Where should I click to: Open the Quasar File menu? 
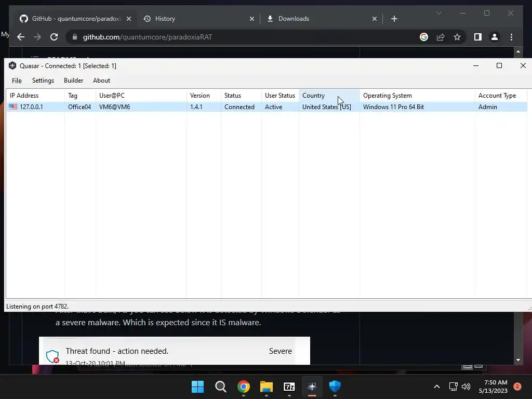[17, 81]
